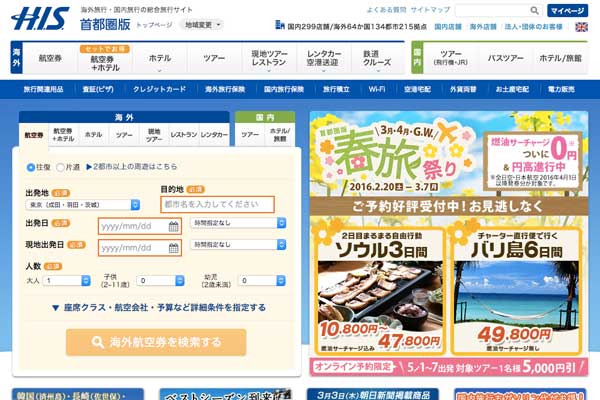Open 航空券+ホテル in top navigation
This screenshot has height=400, width=600.
pos(105,59)
